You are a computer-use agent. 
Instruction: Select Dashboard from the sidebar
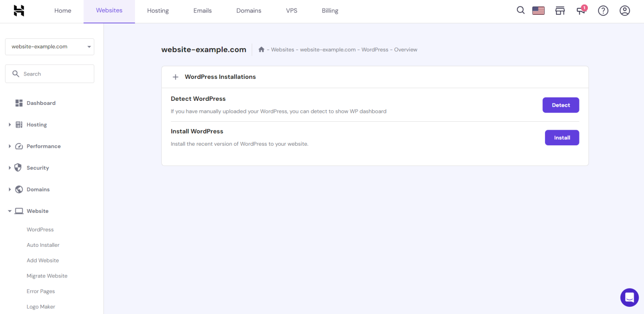41,103
